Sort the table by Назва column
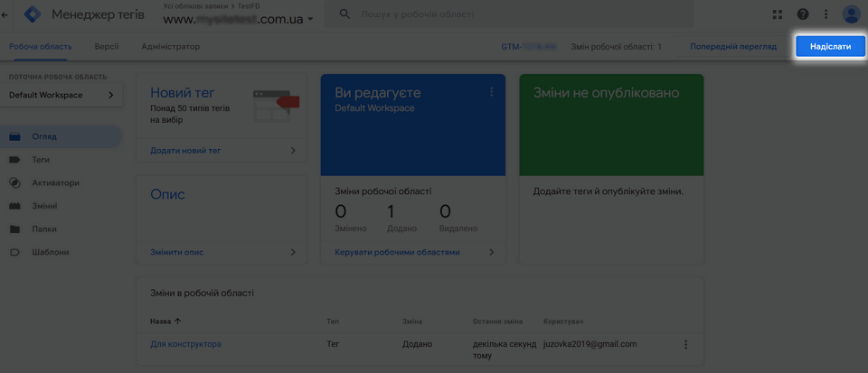Screen dimensions: 868x373 tap(165, 321)
